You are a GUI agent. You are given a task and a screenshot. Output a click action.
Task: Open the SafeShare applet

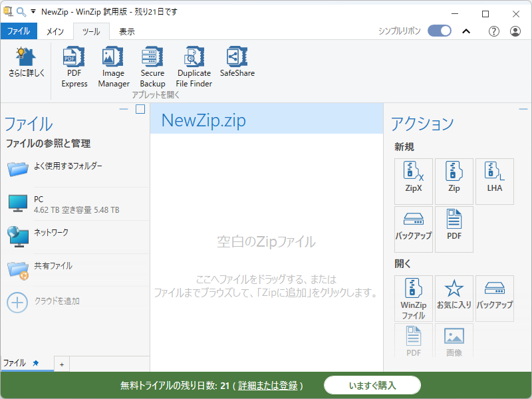point(237,65)
